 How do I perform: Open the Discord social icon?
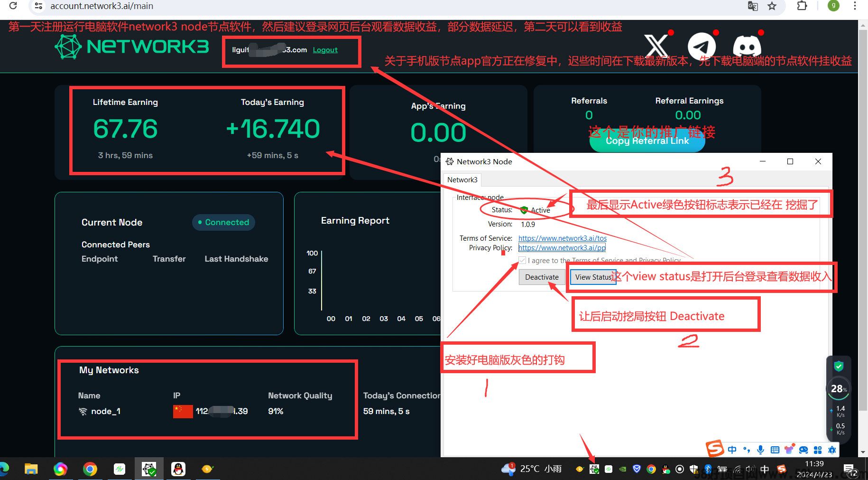pos(747,47)
